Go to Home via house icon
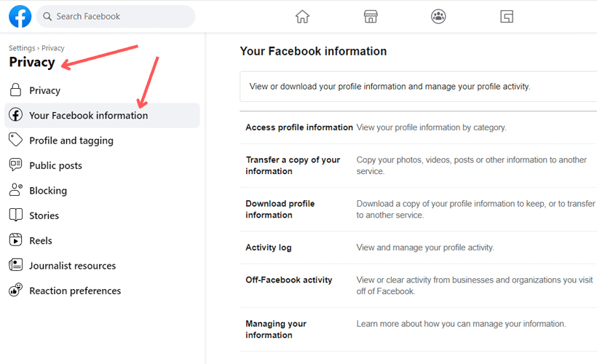The height and width of the screenshot is (364, 597). [302, 17]
